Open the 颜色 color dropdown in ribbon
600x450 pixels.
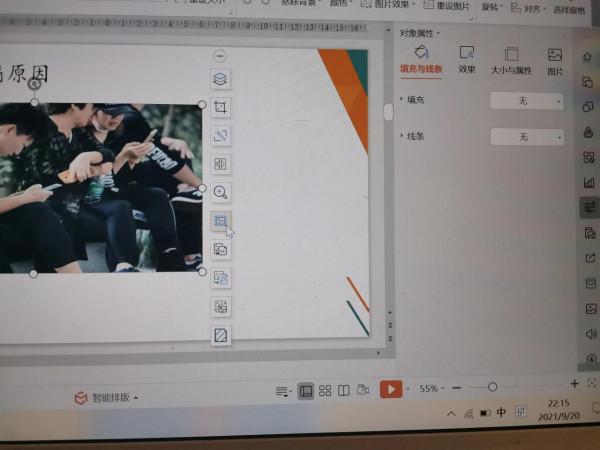coord(341,3)
